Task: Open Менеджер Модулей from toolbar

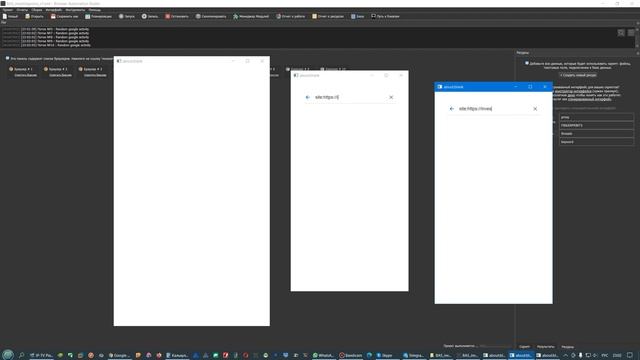Action: pos(251,16)
